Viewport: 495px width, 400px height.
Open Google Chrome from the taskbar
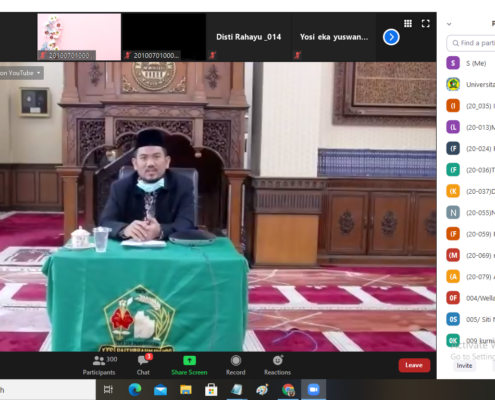tap(288, 389)
